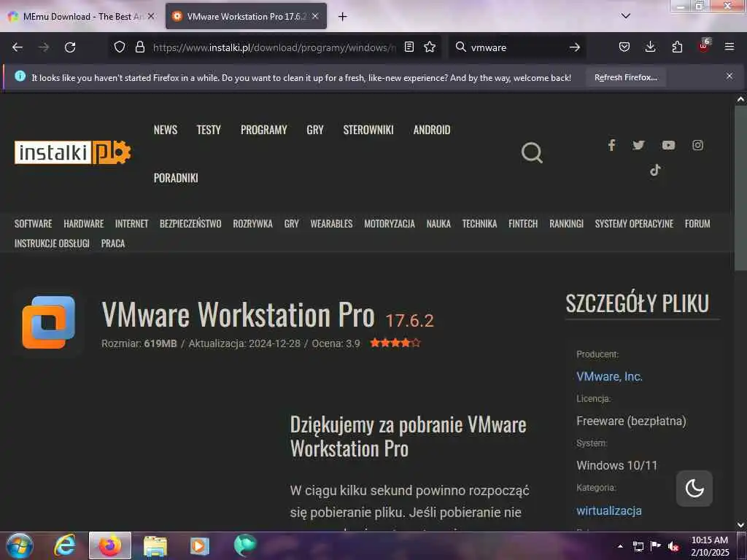Image resolution: width=747 pixels, height=560 pixels.
Task: Open Save to Pocket
Action: tap(624, 47)
